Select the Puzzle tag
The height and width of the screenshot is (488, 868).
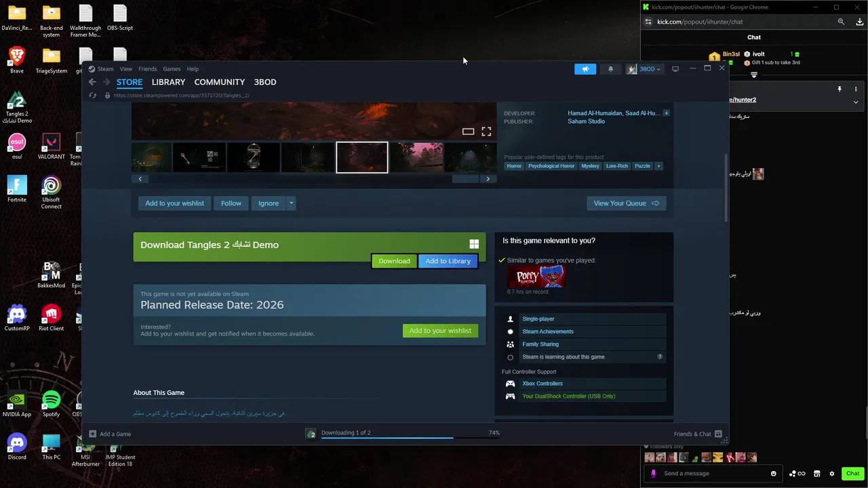point(642,166)
